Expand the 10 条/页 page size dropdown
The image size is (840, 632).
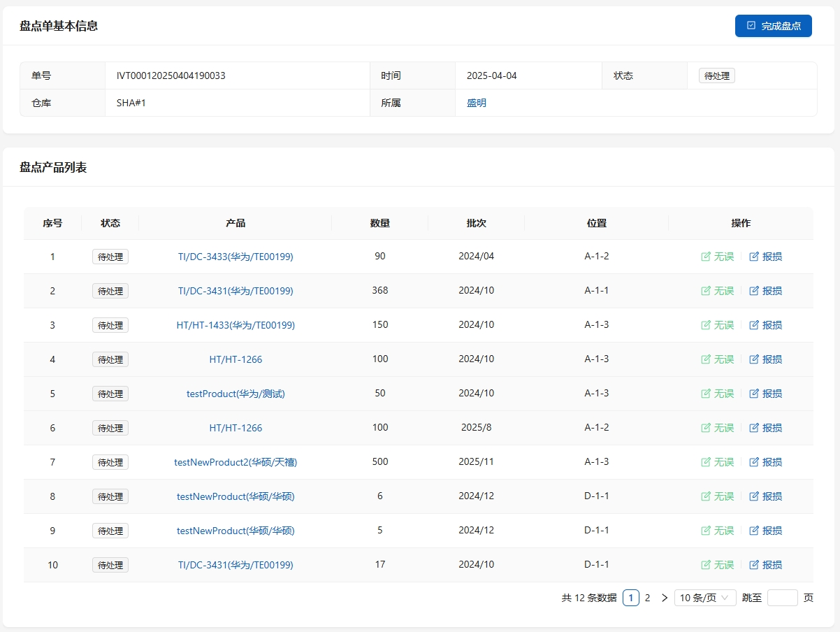click(704, 598)
